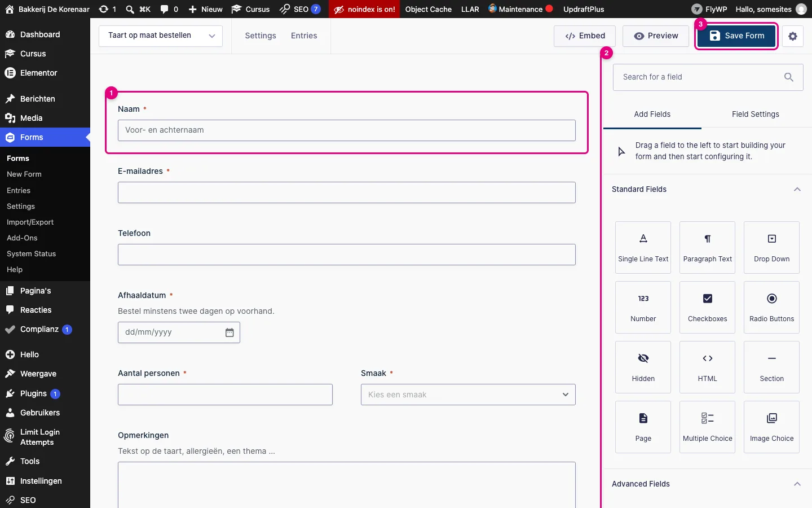Open the Entries menu in the toolbar
Viewport: 812px width, 508px height.
coord(304,36)
